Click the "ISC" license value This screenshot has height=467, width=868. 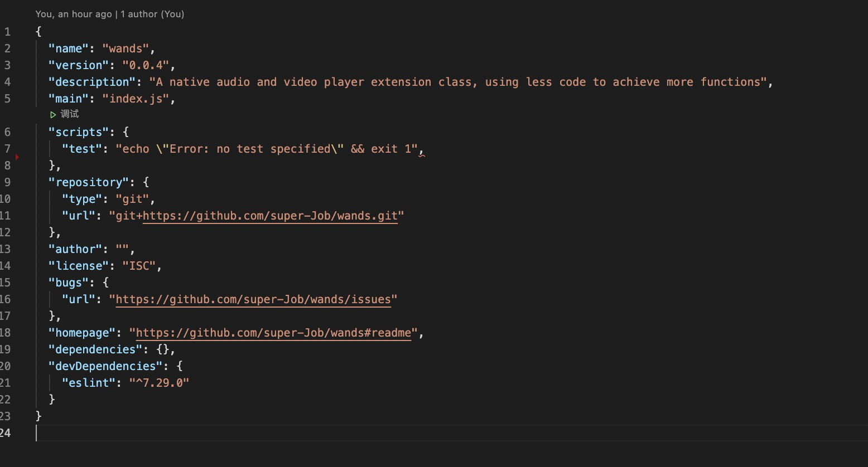pos(139,266)
